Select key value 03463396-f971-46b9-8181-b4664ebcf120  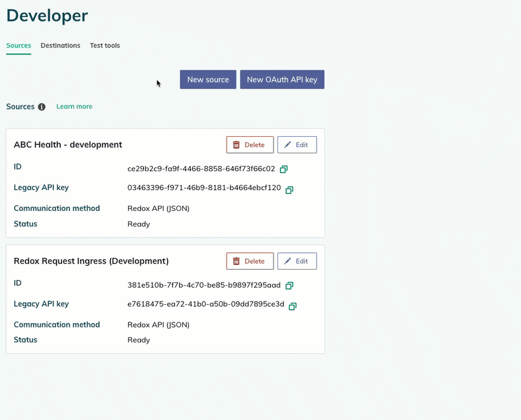204,188
